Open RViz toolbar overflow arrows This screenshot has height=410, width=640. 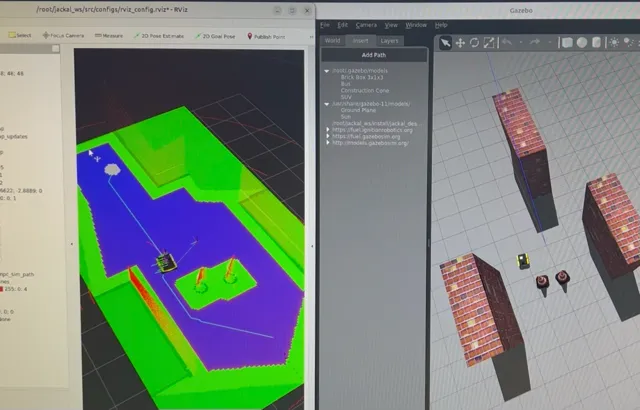coord(311,37)
